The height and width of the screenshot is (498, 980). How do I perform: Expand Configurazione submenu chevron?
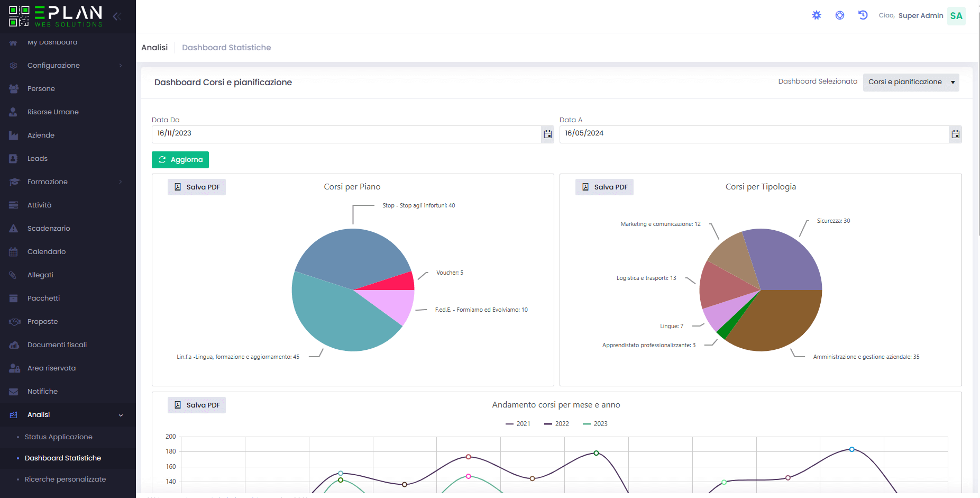pos(121,66)
